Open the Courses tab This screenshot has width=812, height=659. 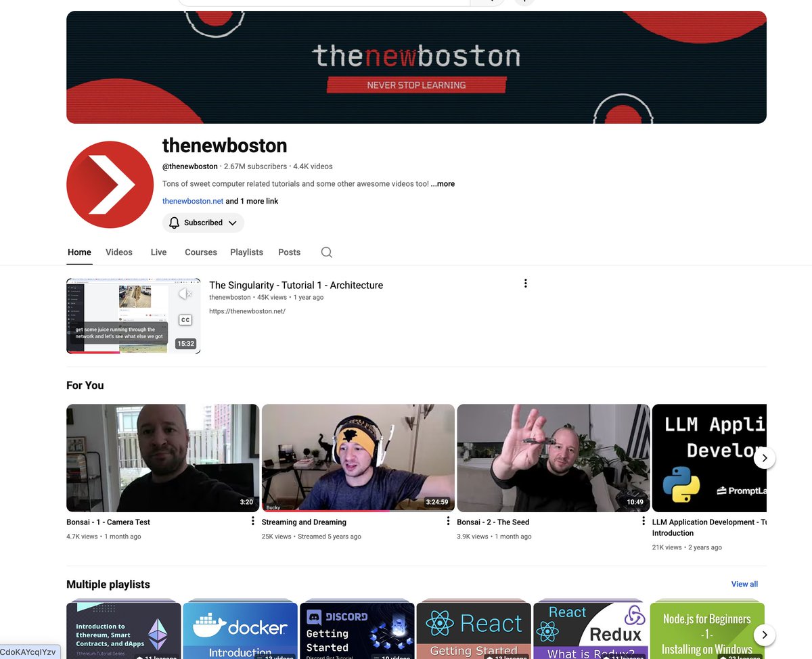click(x=201, y=252)
